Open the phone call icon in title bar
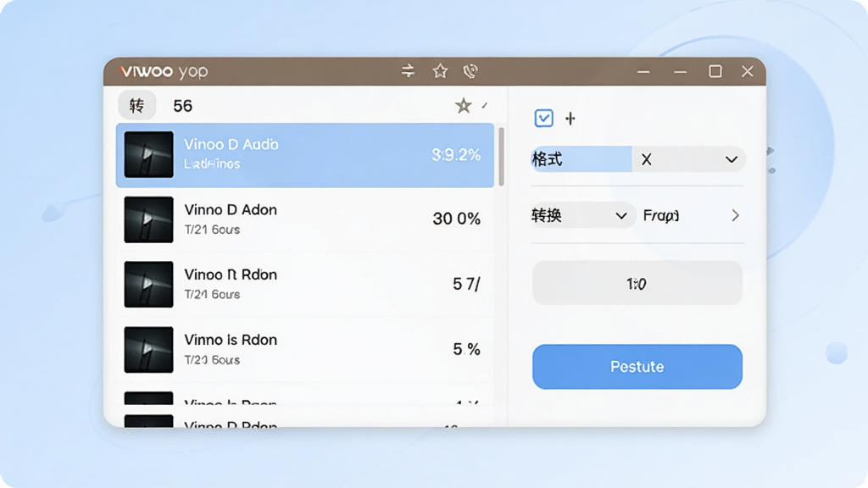868x488 pixels. coord(470,71)
